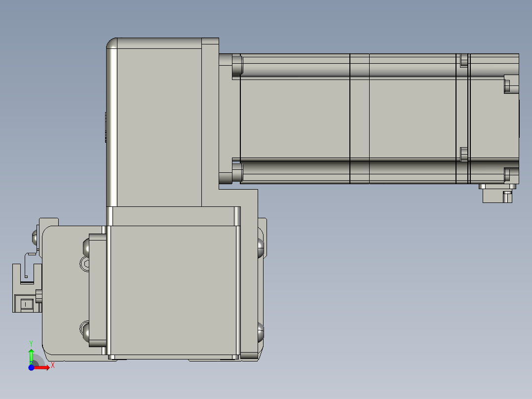The width and height of the screenshot is (532, 399).
Task: Click the red X label on triad
Action: [x=53, y=365]
